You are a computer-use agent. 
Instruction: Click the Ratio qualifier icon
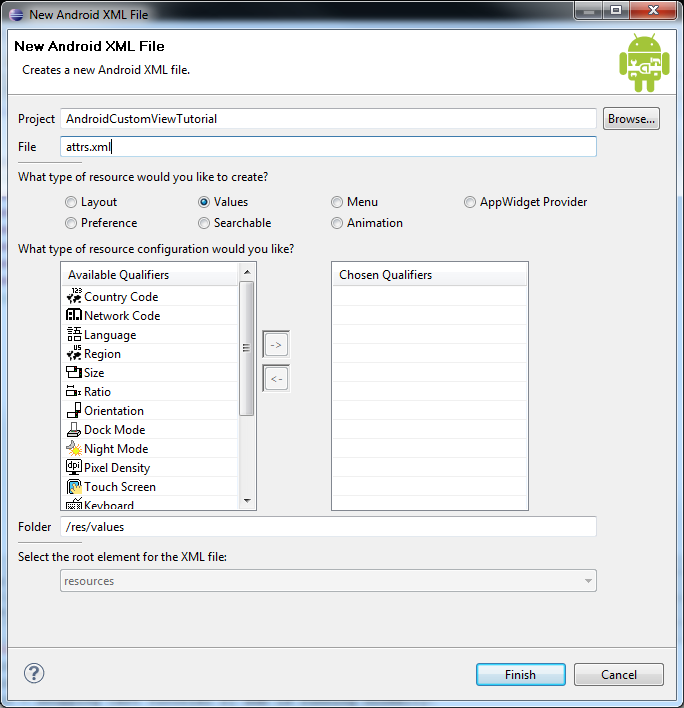[74, 391]
